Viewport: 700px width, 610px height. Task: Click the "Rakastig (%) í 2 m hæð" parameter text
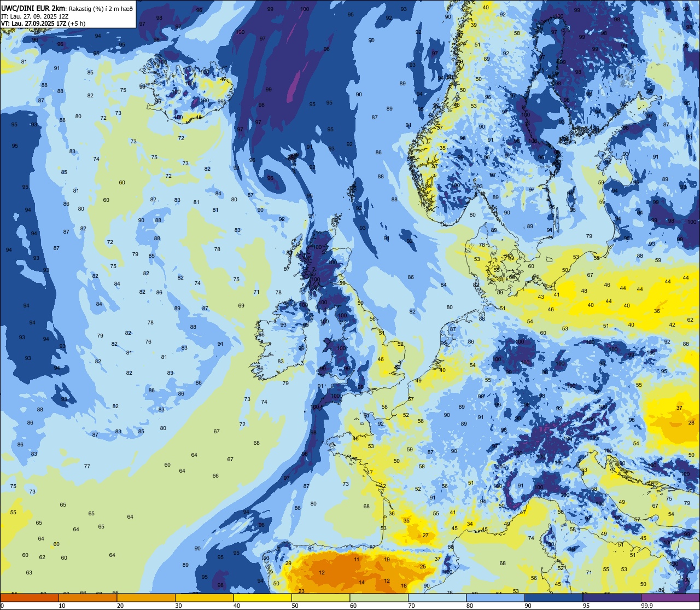(101, 8)
